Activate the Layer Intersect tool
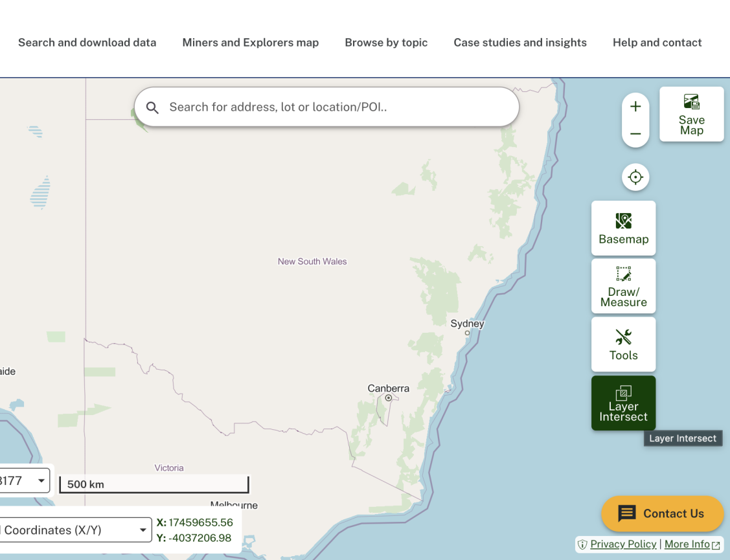 point(623,403)
